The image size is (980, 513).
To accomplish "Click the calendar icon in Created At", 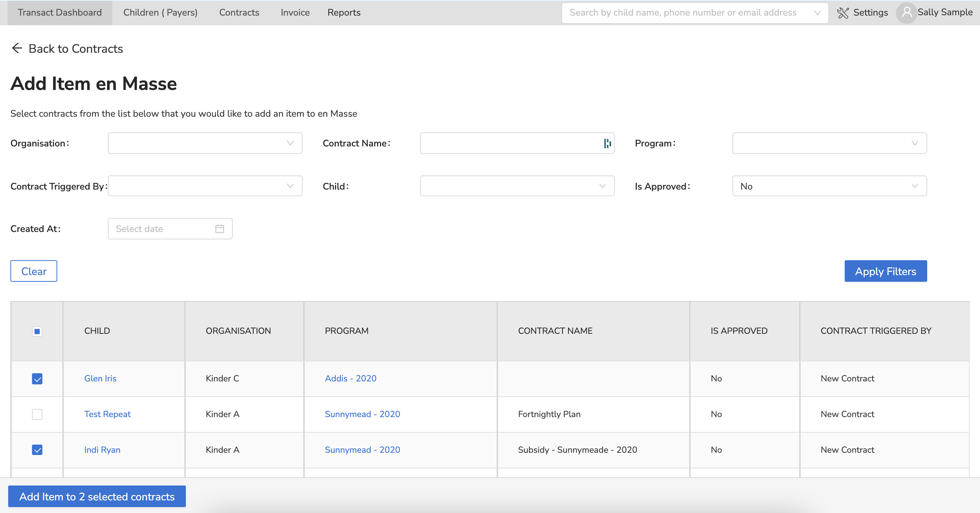I will click(219, 229).
